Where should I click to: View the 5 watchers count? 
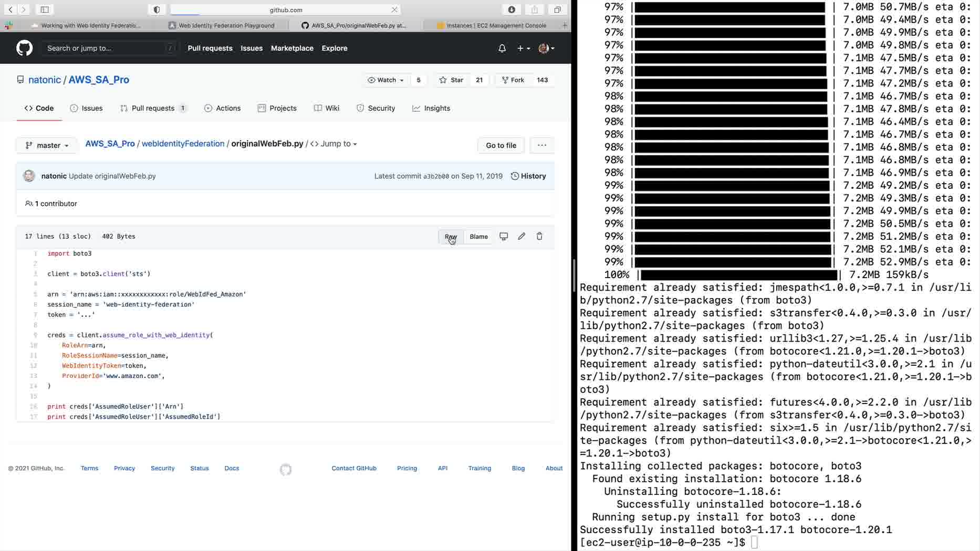tap(419, 80)
